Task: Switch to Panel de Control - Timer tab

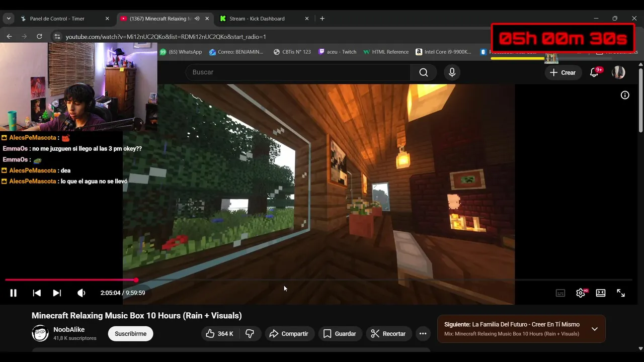Action: click(57, 19)
